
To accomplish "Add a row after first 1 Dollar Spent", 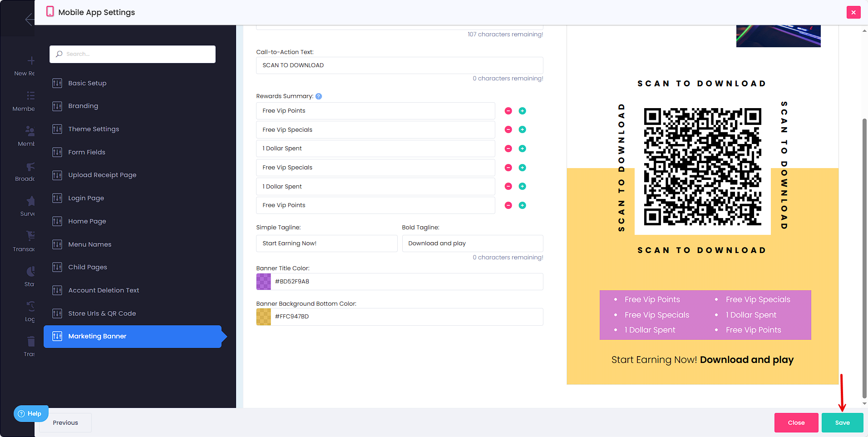I will tap(523, 149).
